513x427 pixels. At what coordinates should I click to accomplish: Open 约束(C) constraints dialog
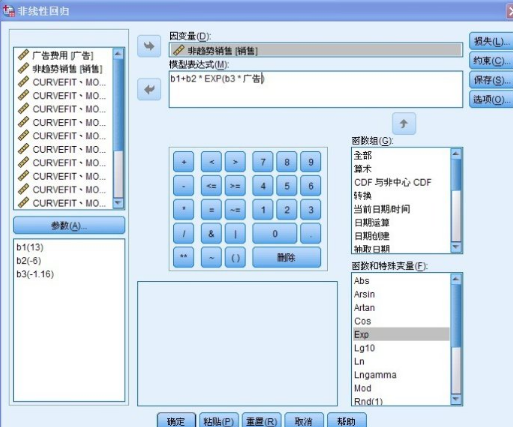tap(491, 61)
